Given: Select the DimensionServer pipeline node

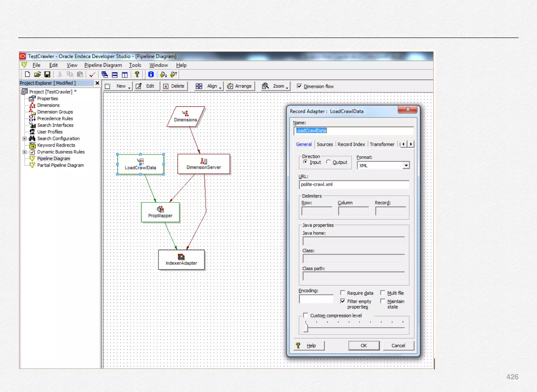Looking at the screenshot, I should point(203,164).
